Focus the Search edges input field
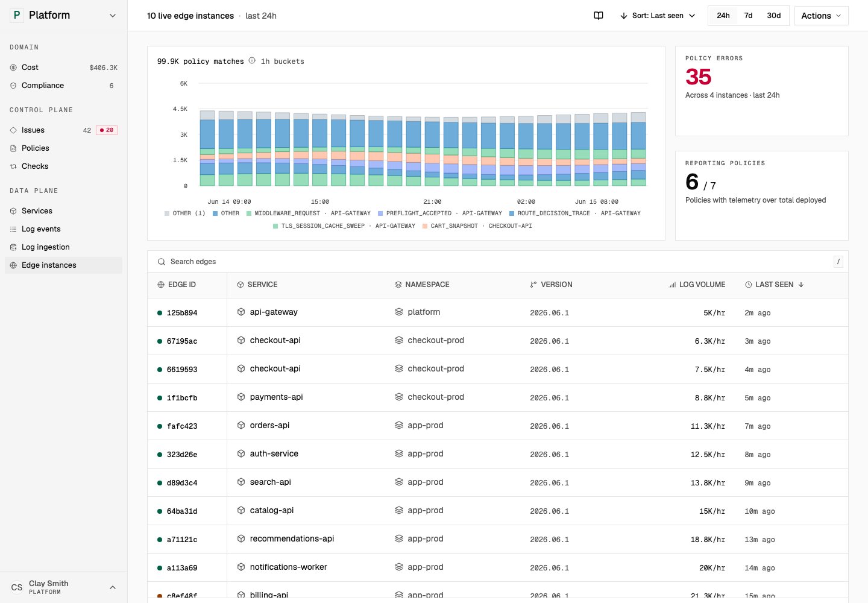The width and height of the screenshot is (868, 603). pyautogui.click(x=498, y=262)
